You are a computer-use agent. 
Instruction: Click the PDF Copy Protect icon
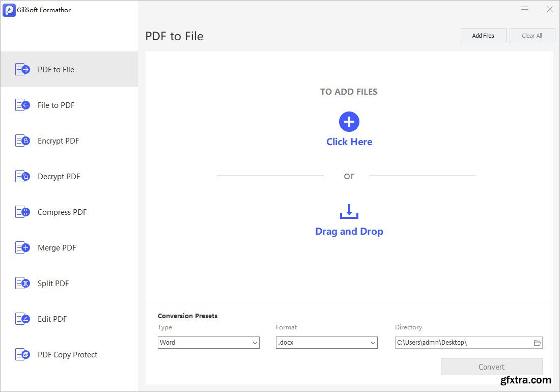tap(22, 355)
